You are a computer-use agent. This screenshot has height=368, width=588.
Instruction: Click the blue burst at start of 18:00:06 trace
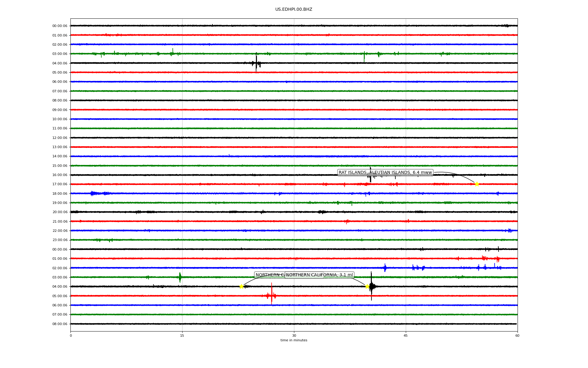(93, 193)
